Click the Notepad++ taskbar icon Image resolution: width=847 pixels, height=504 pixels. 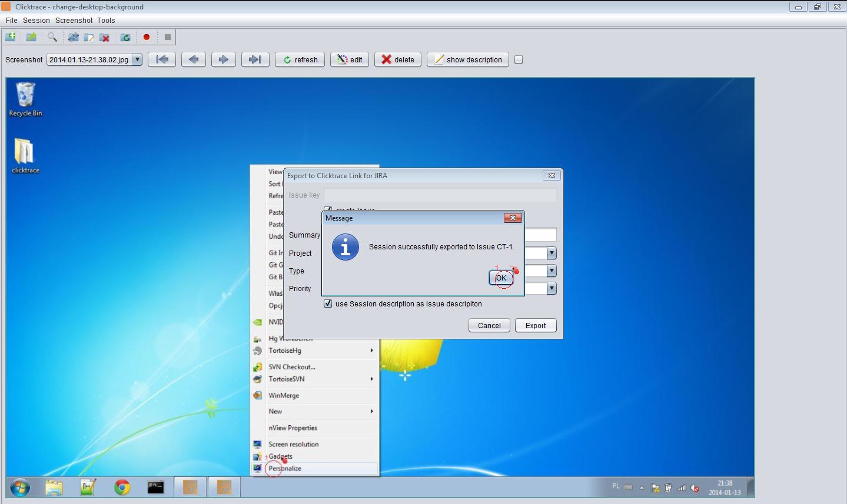coord(88,488)
